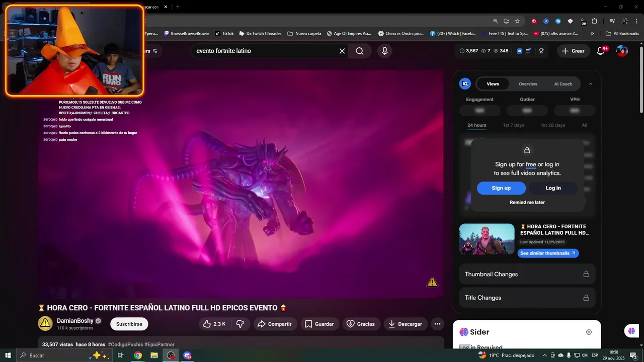Open File Explorer from the taskbar
644x362 pixels.
coord(154,355)
